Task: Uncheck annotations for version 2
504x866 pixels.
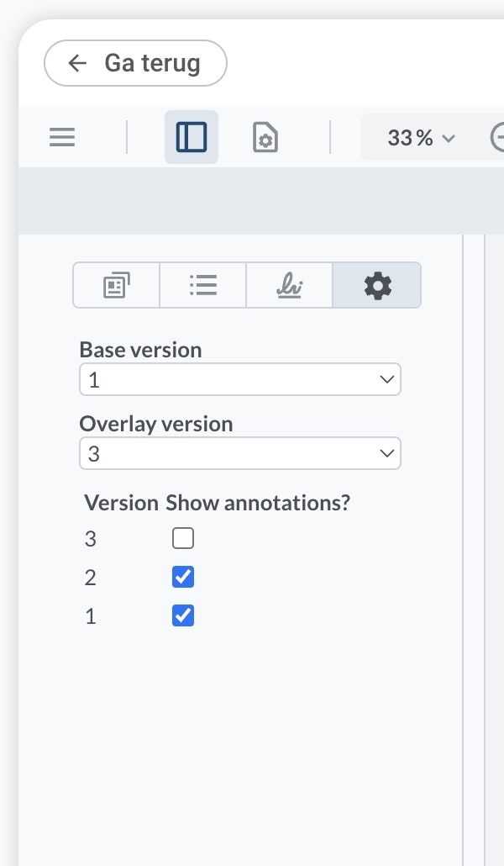Action: [x=182, y=578]
